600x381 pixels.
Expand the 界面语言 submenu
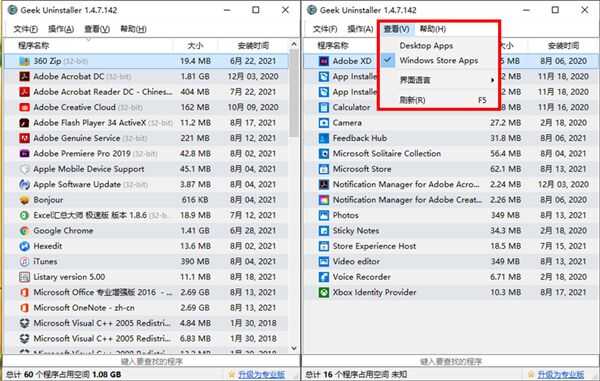coord(439,80)
